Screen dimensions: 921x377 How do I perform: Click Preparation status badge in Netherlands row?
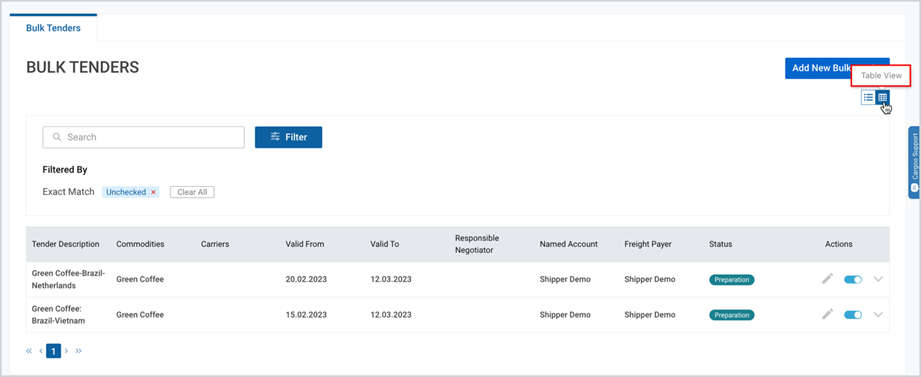tap(731, 280)
